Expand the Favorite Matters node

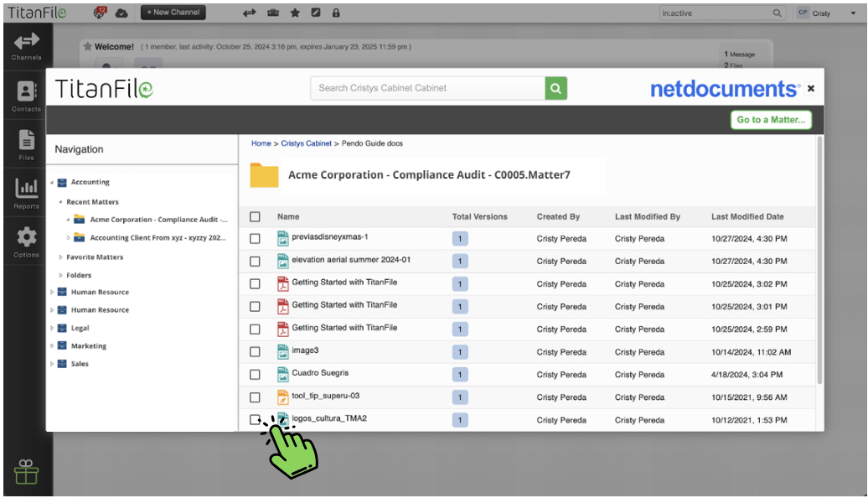[x=61, y=257]
